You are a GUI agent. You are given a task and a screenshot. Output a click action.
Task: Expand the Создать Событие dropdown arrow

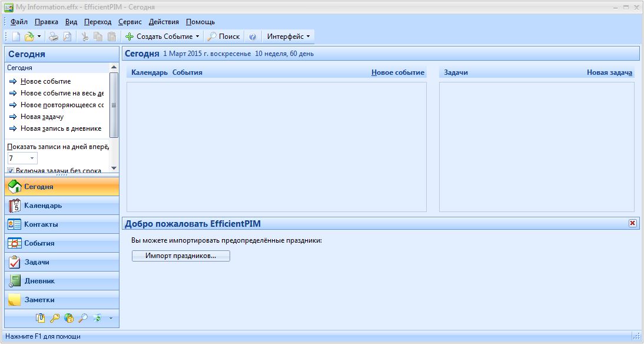[197, 37]
